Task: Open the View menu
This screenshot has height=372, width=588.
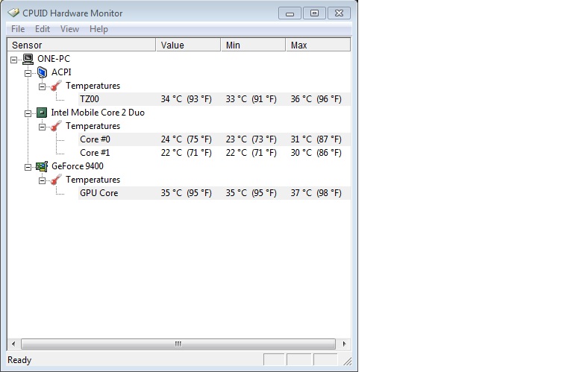Action: click(69, 29)
